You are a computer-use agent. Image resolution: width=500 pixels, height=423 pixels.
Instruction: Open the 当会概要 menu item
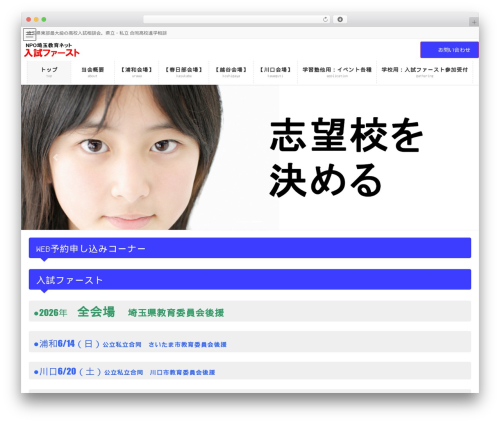[x=93, y=72]
